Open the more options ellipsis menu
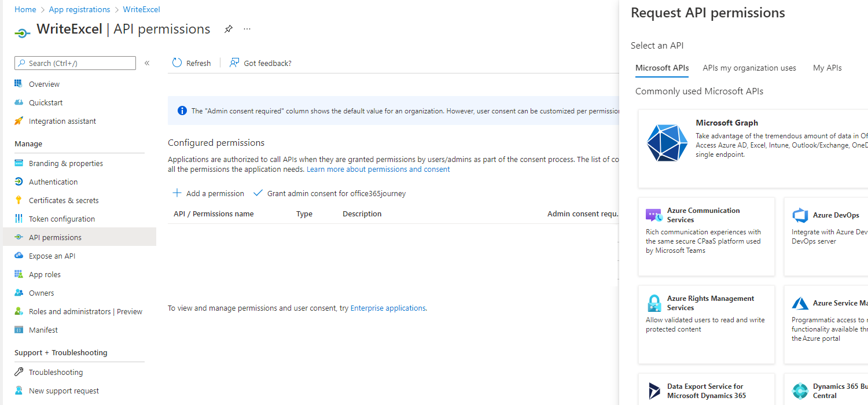868x405 pixels. click(x=247, y=29)
